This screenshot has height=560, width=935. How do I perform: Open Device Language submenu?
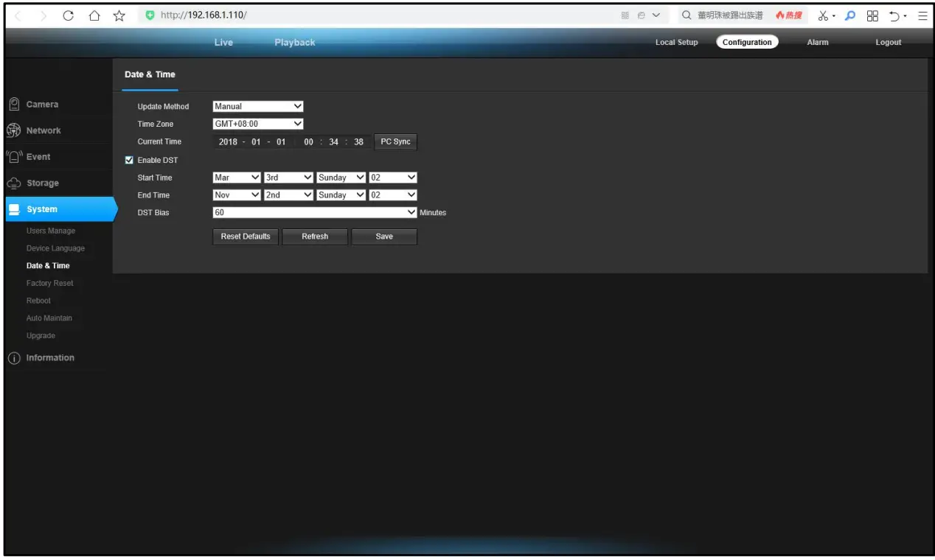click(x=55, y=248)
